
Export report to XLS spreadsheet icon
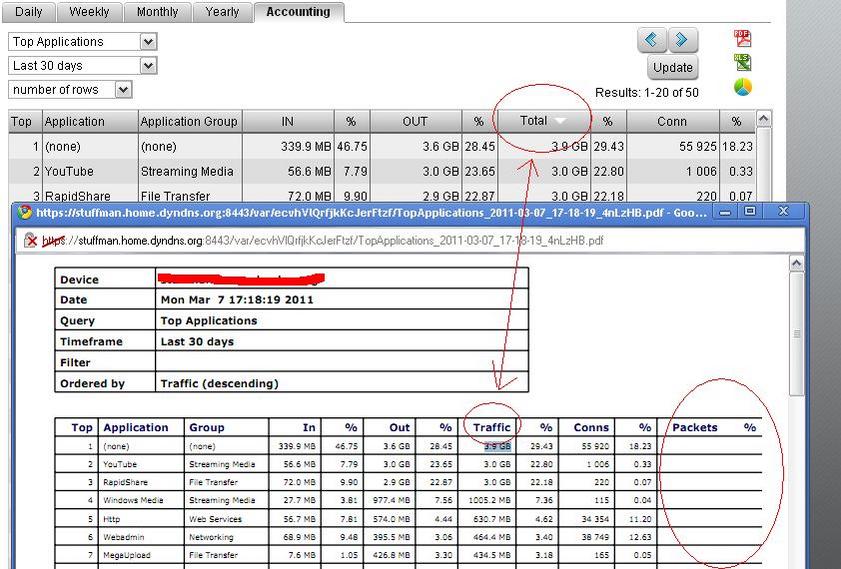[x=742, y=63]
